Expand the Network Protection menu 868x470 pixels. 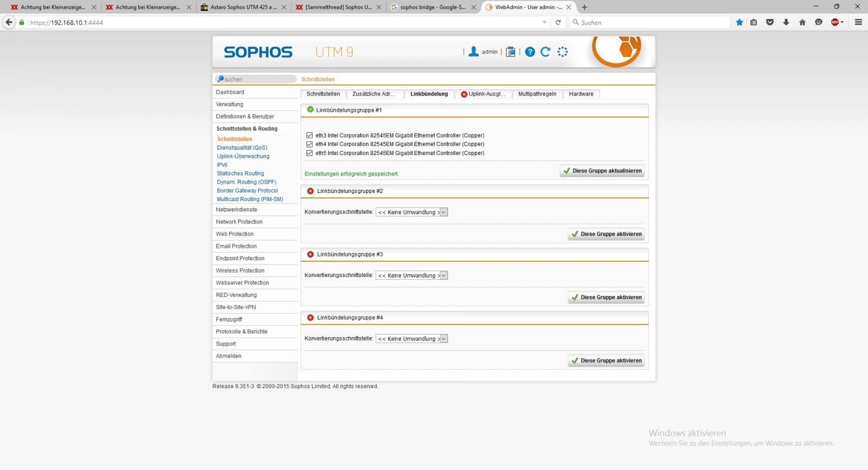point(255,222)
